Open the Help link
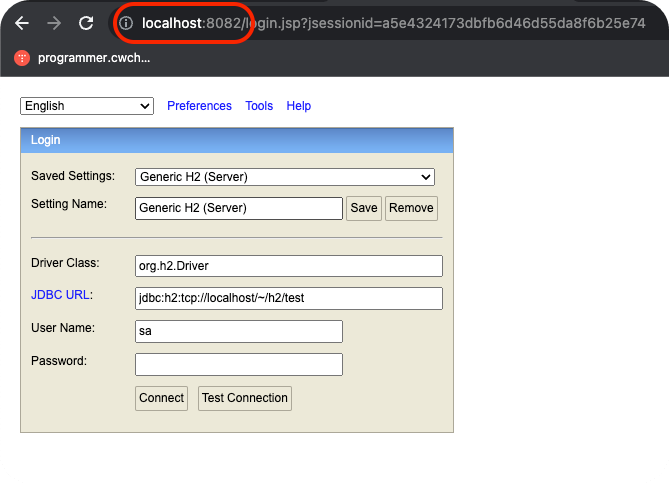Viewport: 669px width, 483px height. click(299, 106)
